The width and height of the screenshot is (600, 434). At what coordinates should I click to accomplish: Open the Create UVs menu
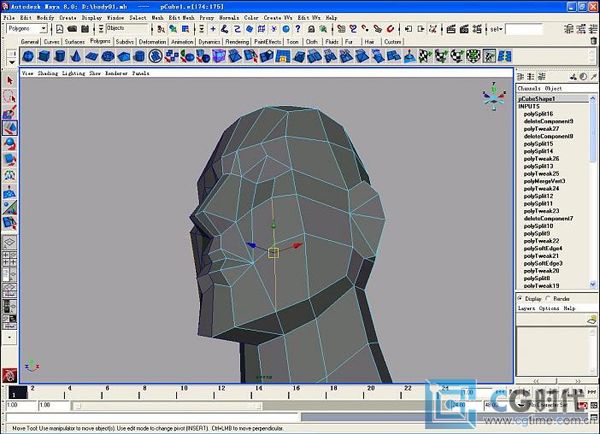[278, 18]
